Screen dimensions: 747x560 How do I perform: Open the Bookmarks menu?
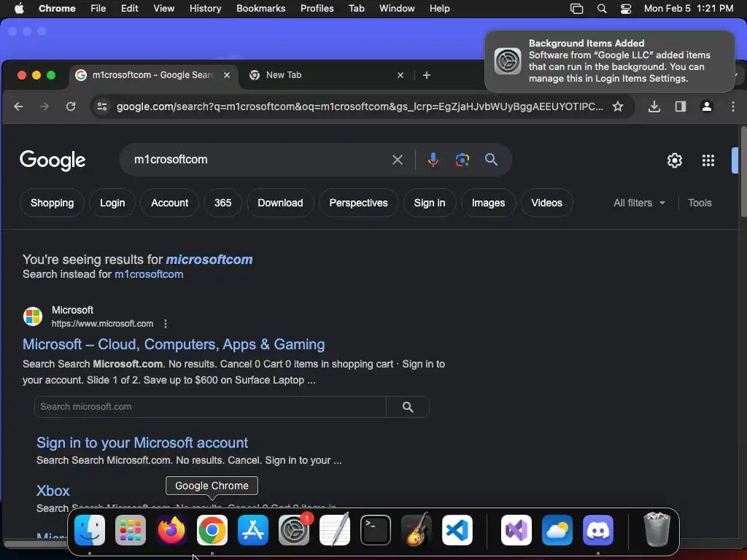260,9
